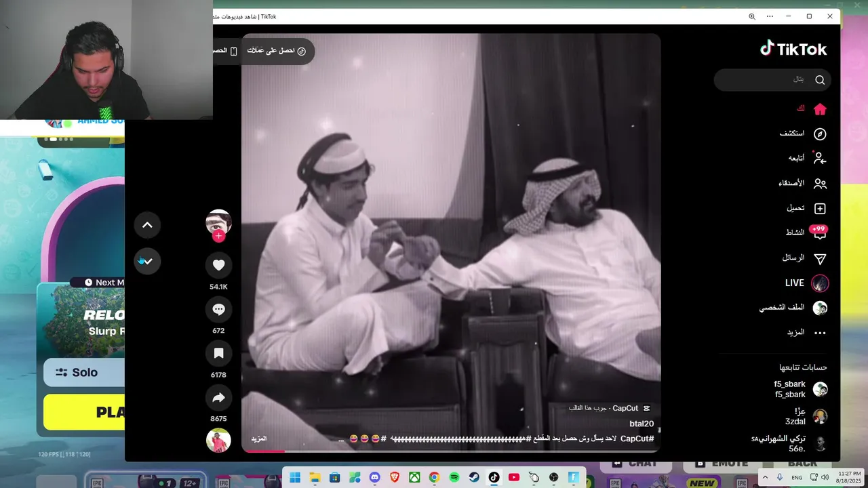Open Steam from the taskbar
Screen dimensions: 868x488
(474, 477)
